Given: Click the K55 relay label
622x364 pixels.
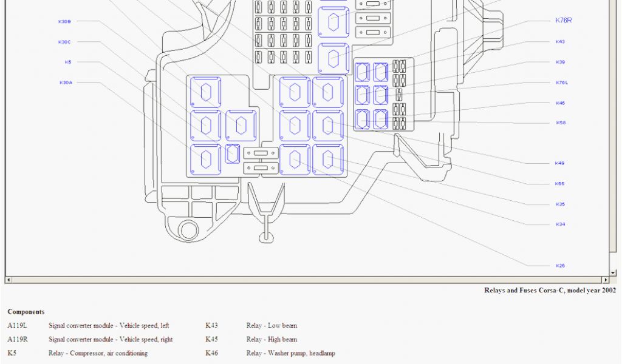Looking at the screenshot, I should 559,184.
